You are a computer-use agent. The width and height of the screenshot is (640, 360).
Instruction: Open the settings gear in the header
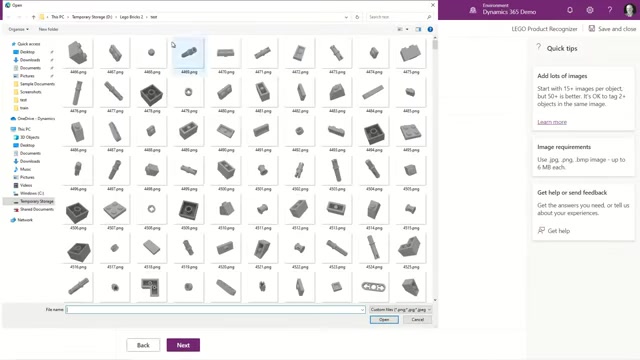[590, 10]
